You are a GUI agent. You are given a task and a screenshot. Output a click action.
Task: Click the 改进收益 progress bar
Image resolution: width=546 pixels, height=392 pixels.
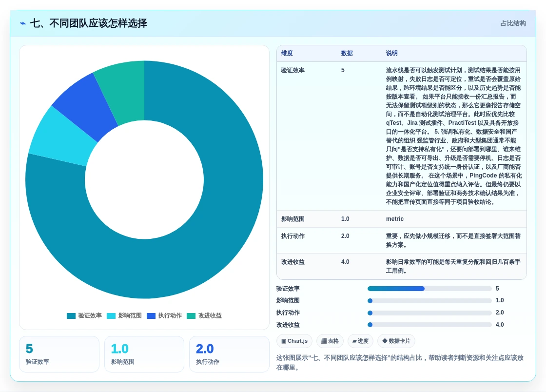click(429, 325)
